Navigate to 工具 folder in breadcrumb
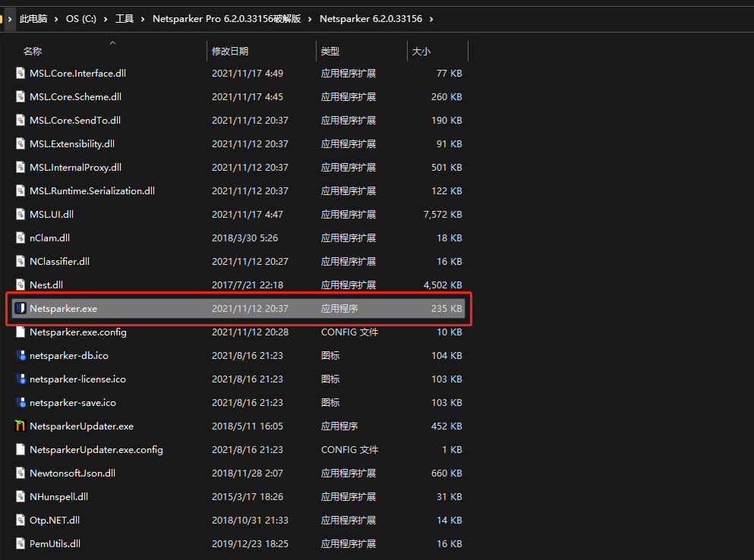Viewport: 754px width, 560px height. pos(125,19)
